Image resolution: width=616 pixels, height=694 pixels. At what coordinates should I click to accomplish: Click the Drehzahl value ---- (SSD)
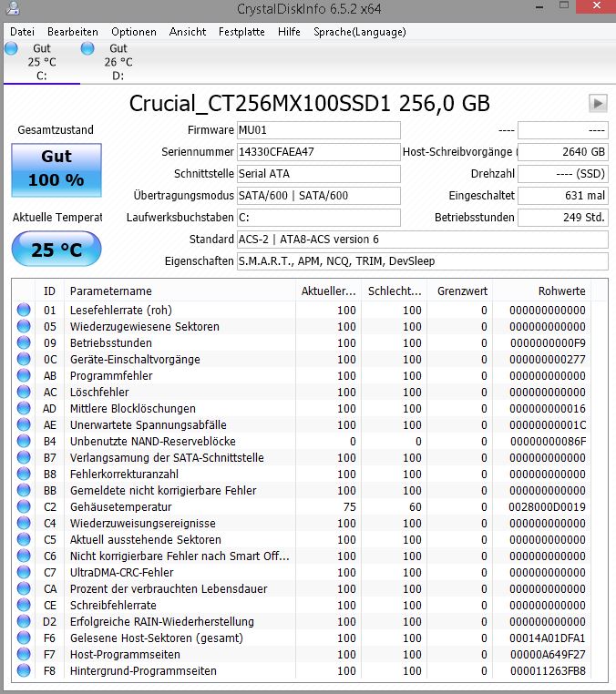click(x=563, y=173)
